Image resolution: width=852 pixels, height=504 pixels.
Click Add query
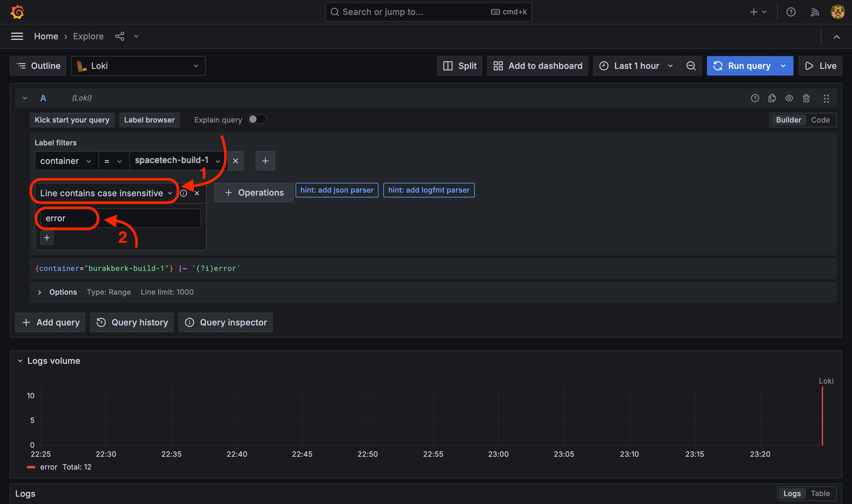50,322
